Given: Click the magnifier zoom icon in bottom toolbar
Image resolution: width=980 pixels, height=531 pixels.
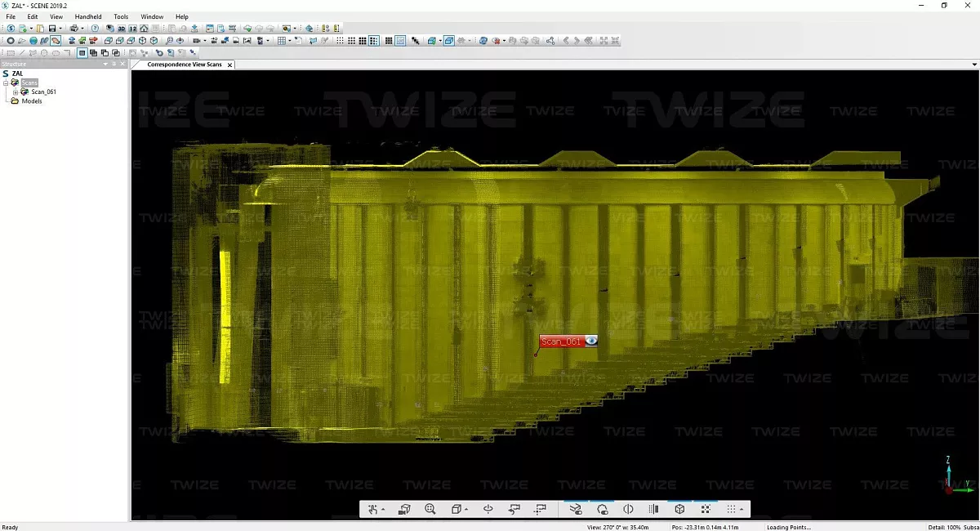Looking at the screenshot, I should click(430, 509).
